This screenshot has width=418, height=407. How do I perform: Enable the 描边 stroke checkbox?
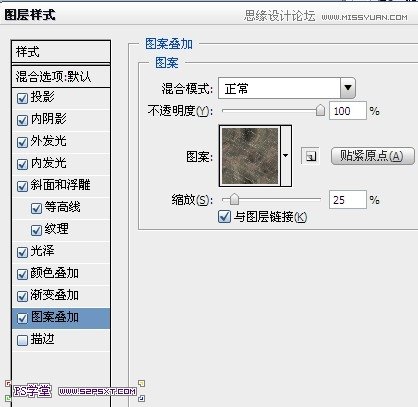[22, 340]
